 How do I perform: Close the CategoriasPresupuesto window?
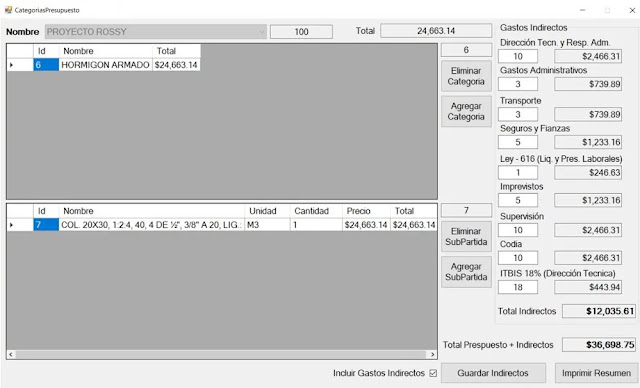[x=632, y=10]
